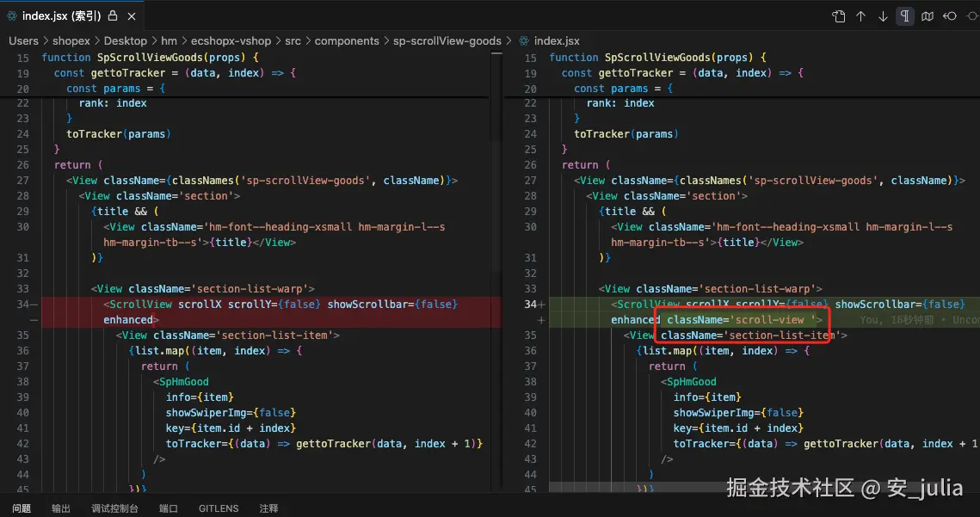Click 'info={item}' in the left pane

(200, 397)
